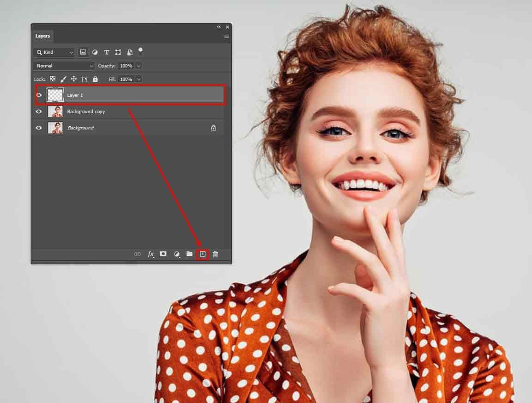Viewport: 532px width, 403px height.
Task: Delete layer trash icon
Action: (215, 254)
